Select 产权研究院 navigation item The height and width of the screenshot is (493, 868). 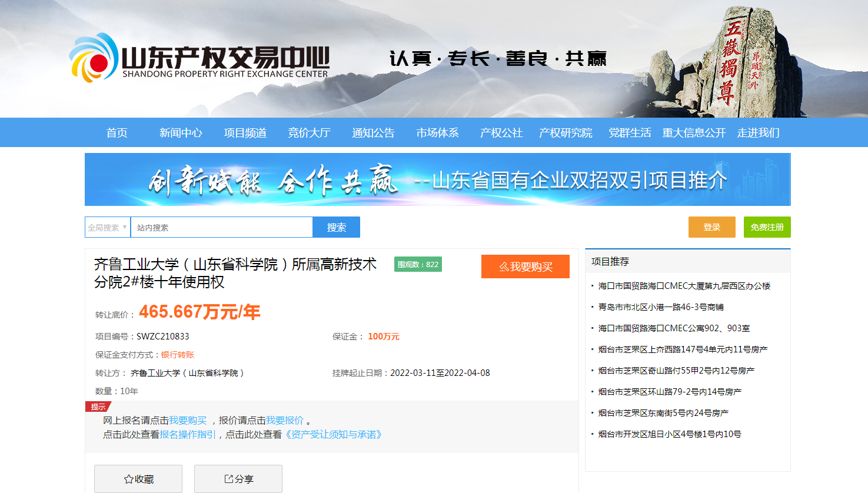click(x=566, y=133)
